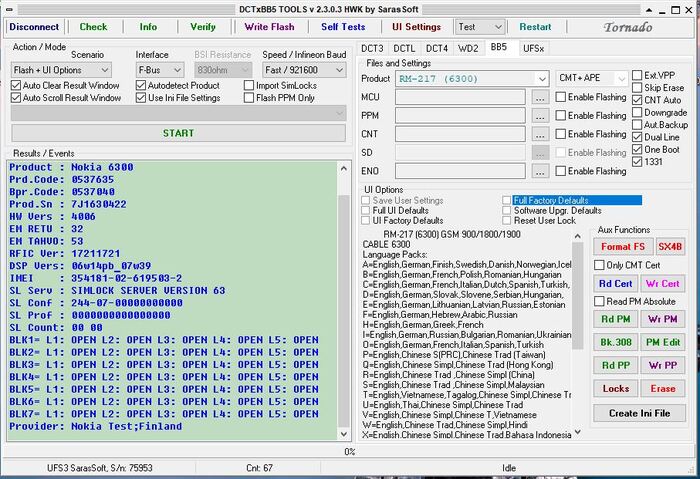Open the Product RM-217 (6300) dropdown
Screen dimensions: 700x479
coord(472,79)
